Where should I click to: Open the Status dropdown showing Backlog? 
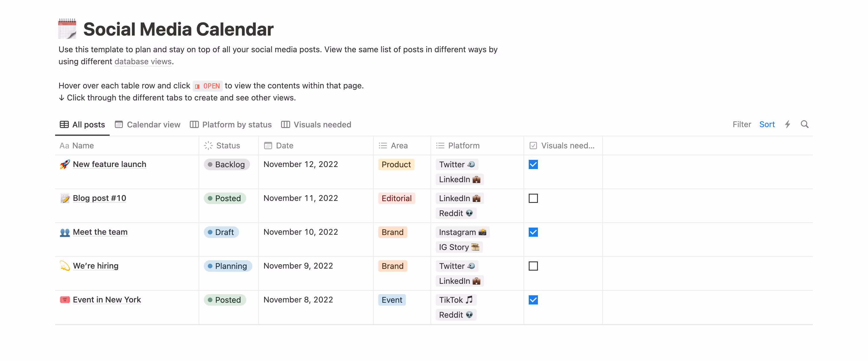(226, 164)
